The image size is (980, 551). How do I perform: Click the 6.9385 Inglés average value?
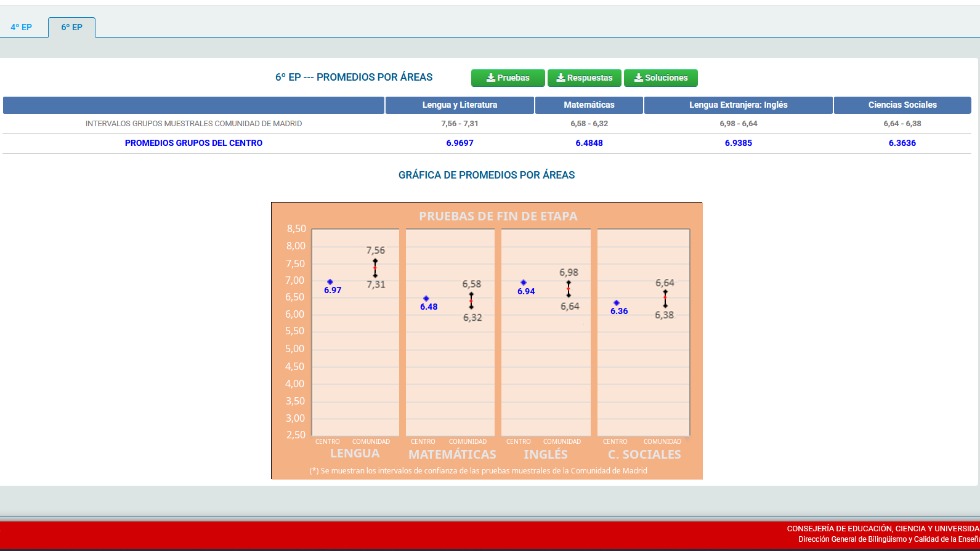pyautogui.click(x=739, y=143)
